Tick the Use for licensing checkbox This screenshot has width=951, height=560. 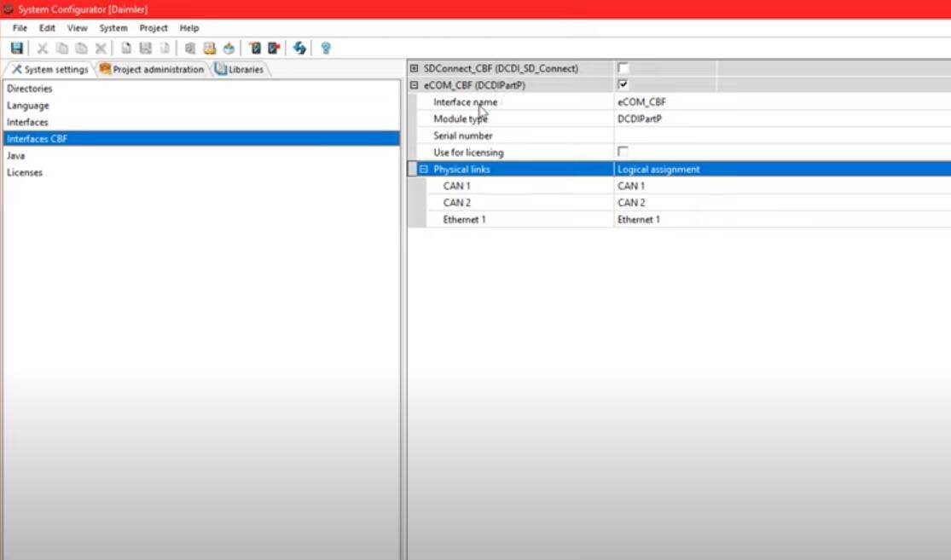pyautogui.click(x=623, y=152)
